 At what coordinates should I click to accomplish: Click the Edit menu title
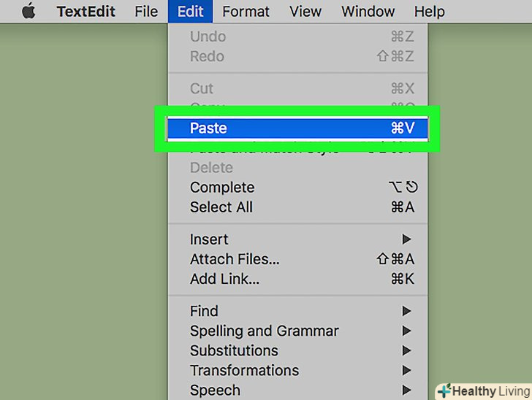click(x=190, y=12)
